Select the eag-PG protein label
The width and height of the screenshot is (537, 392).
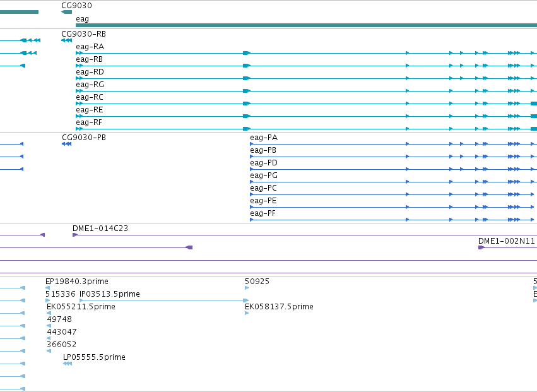pyautogui.click(x=264, y=175)
